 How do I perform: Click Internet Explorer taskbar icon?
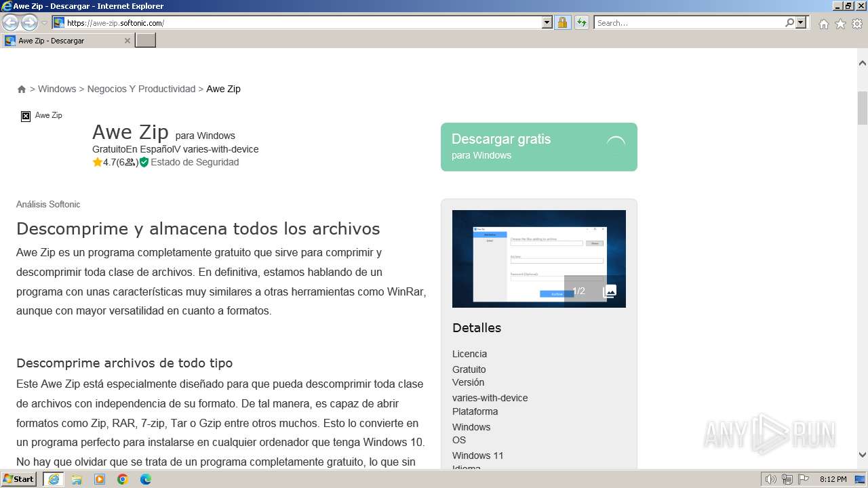point(54,479)
